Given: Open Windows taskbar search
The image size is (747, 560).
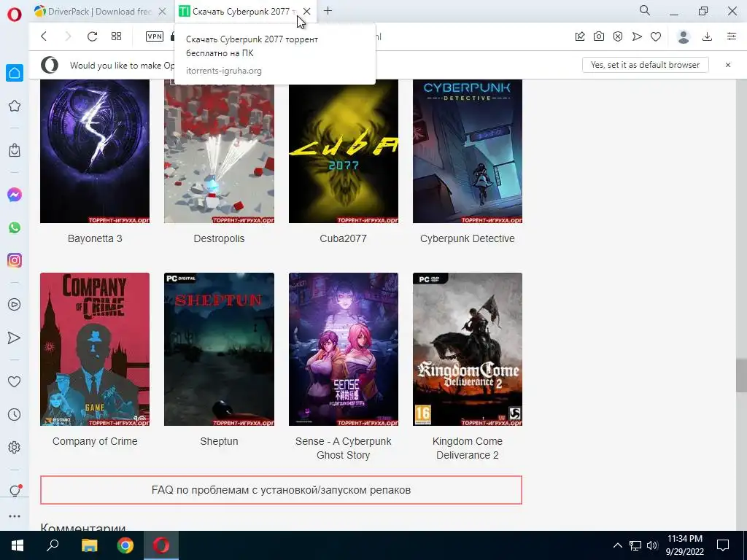Looking at the screenshot, I should [x=53, y=545].
